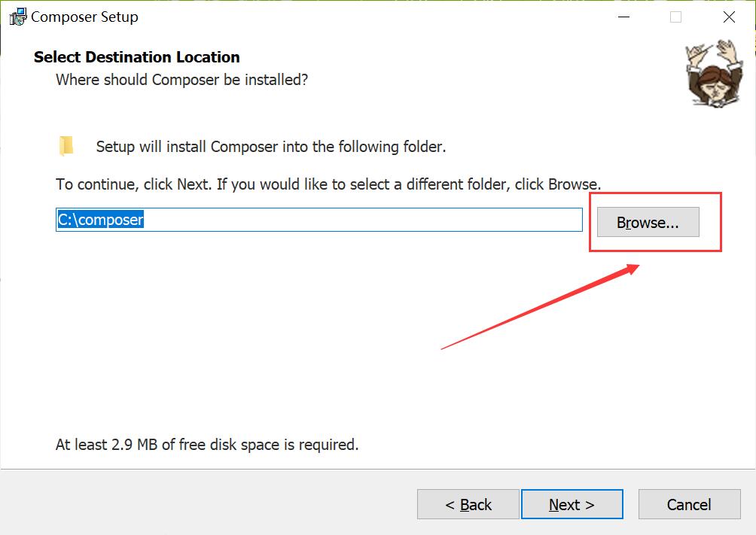This screenshot has height=535, width=756.
Task: Cancel the Composer setup
Action: pos(689,504)
